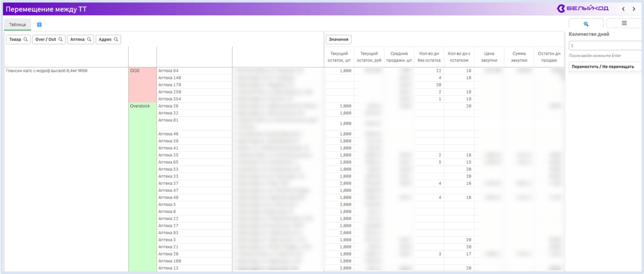Click search icon in Аптека filter

tap(89, 40)
